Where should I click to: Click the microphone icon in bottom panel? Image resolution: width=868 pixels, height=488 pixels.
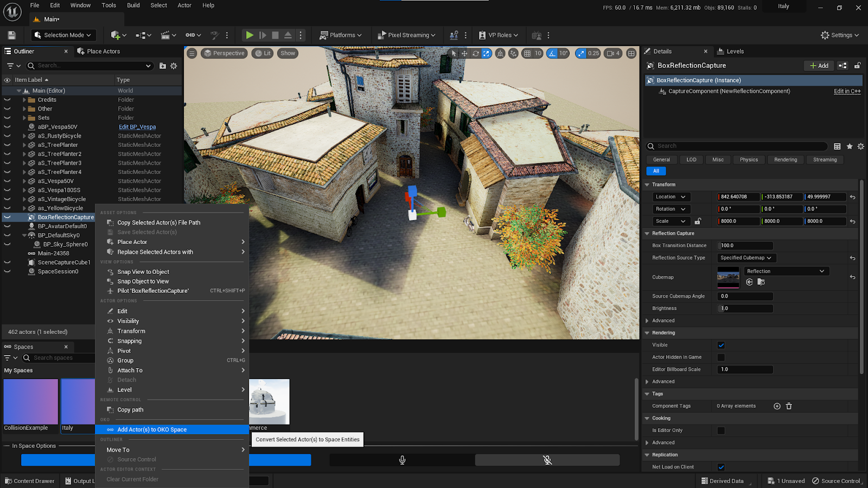[402, 460]
